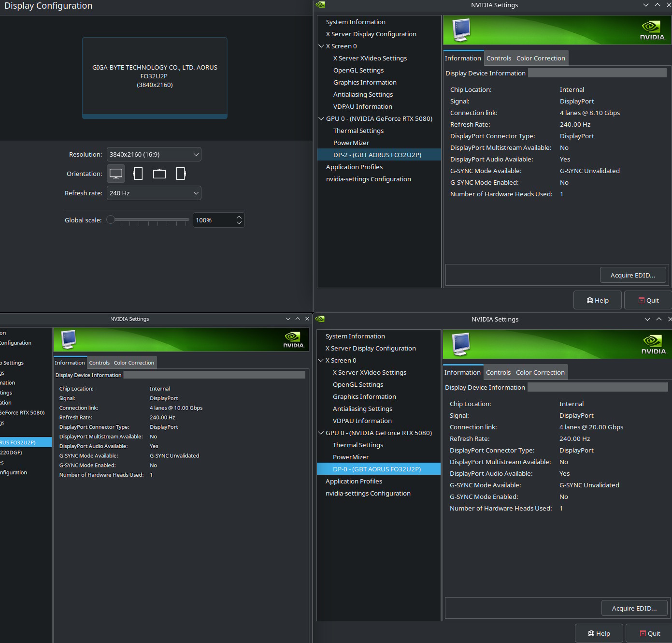
Task: Collapse the X Screen 0 tree in top window
Action: 321,46
